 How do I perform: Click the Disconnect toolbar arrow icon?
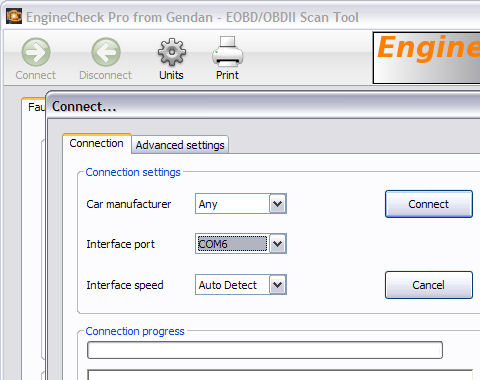106,52
